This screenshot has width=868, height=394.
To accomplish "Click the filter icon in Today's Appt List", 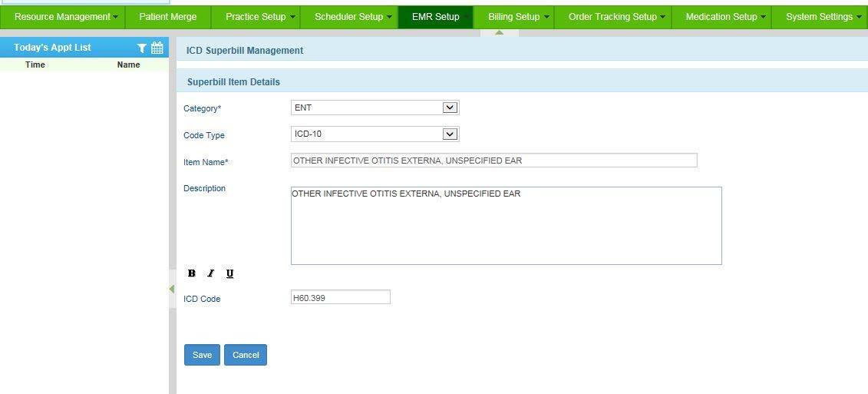I will (x=142, y=48).
